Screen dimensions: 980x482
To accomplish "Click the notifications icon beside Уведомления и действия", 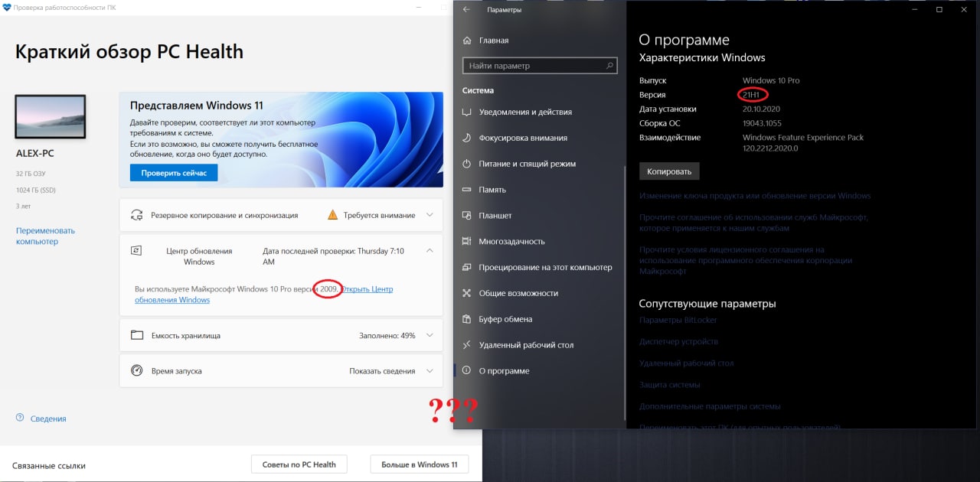I will click(x=467, y=112).
